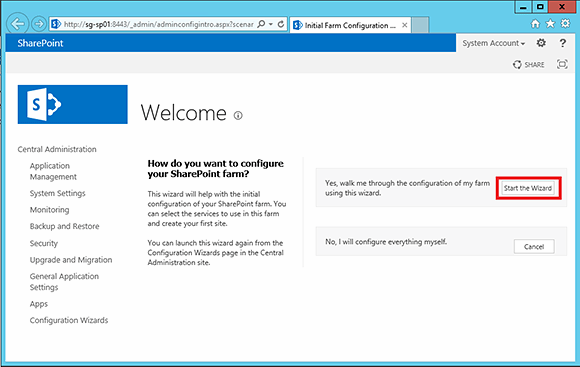Open a new browser tab
Image resolution: width=580 pixels, height=367 pixels.
[420, 25]
